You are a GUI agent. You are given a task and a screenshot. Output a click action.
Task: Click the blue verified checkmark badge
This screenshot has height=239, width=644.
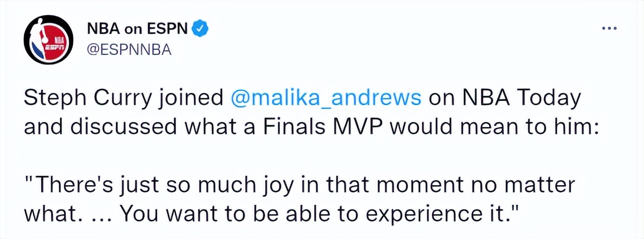pyautogui.click(x=201, y=30)
